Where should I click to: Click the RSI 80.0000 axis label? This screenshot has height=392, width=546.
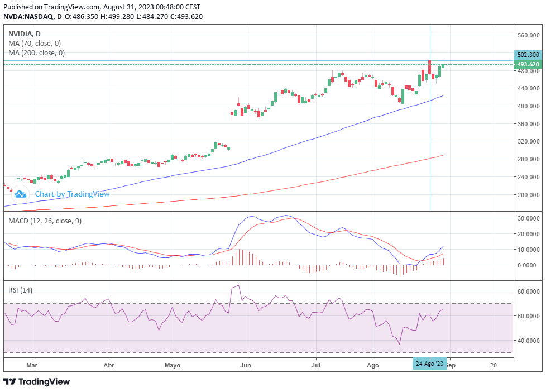[x=528, y=291]
